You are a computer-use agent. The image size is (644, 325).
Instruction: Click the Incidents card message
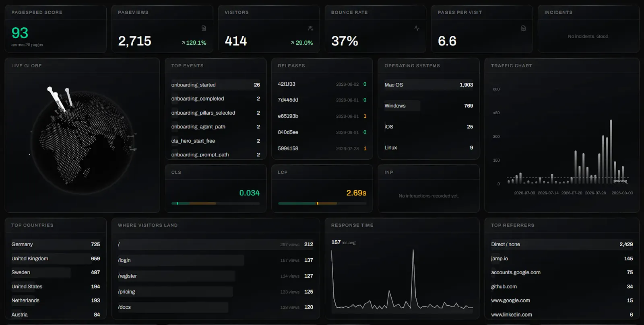coord(588,37)
